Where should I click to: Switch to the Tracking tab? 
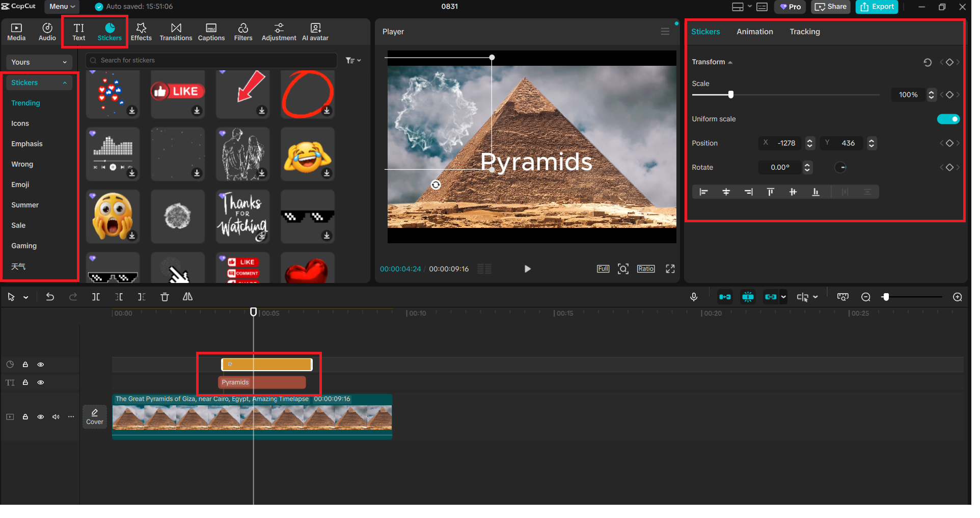coord(804,32)
